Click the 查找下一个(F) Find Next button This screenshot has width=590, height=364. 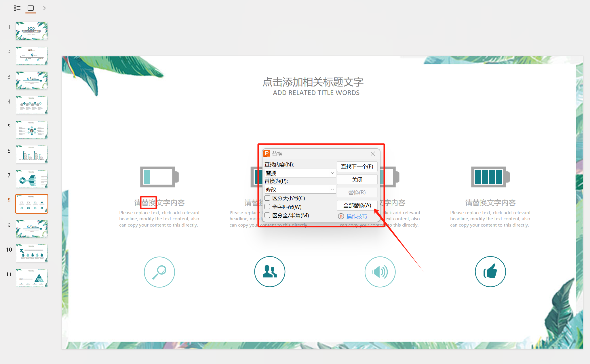(x=357, y=167)
